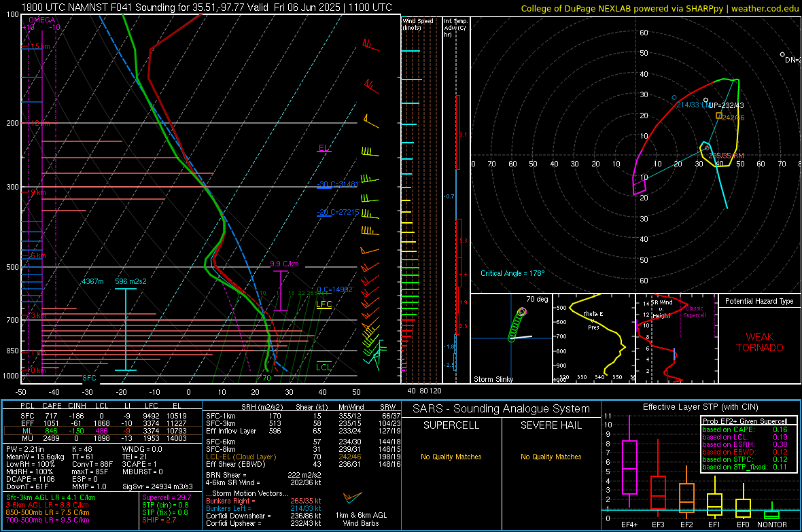Select the highlighted ML parcel row
802x532 pixels.
coord(103,431)
